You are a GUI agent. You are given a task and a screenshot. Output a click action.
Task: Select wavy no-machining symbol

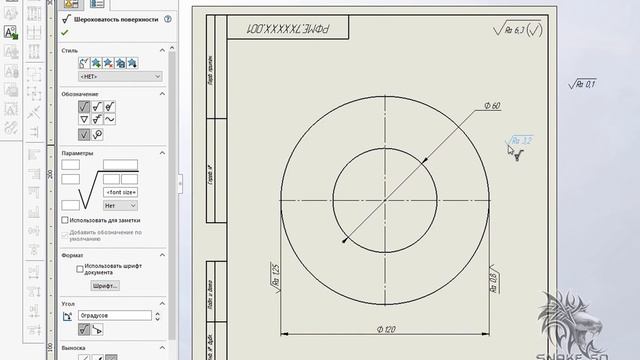109,119
